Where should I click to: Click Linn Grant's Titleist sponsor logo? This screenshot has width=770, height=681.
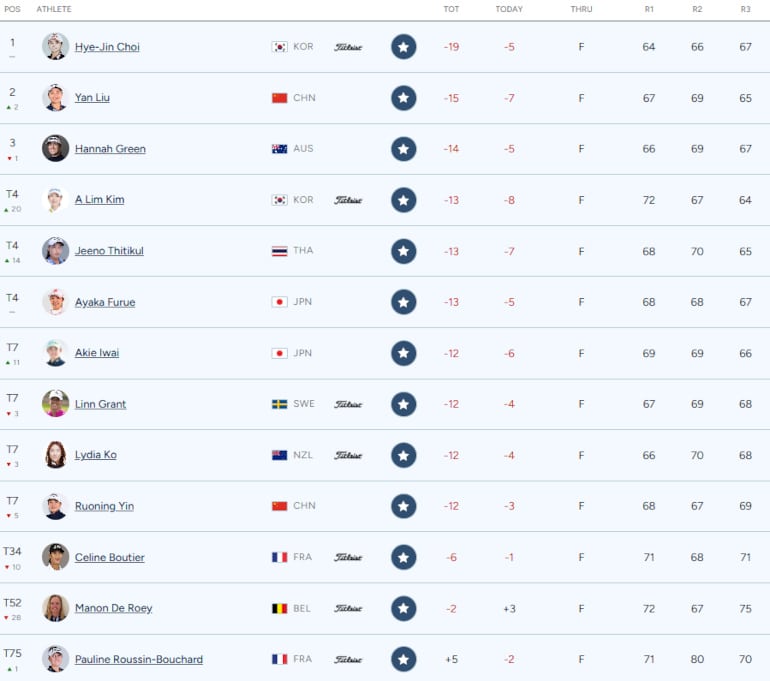pos(348,404)
